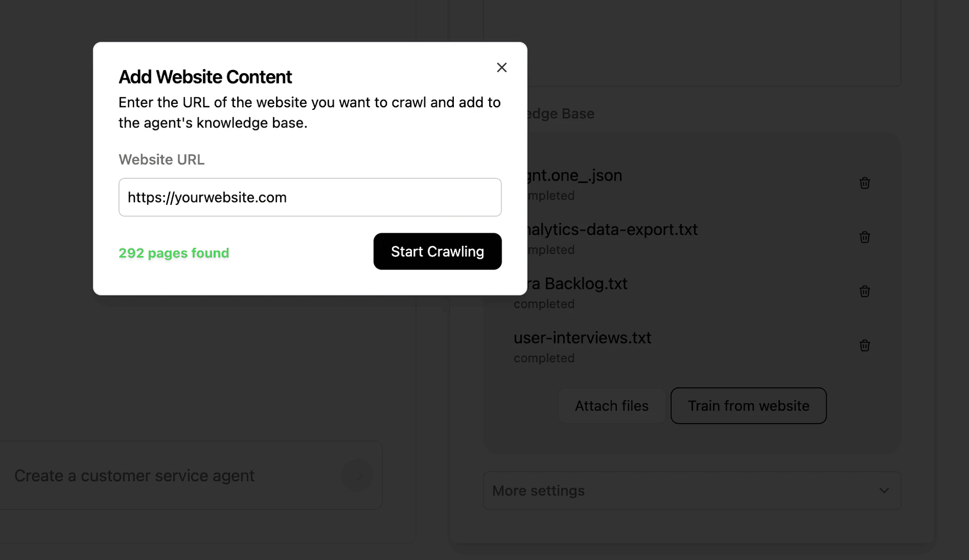Screen dimensions: 969x560
Task: Delete the .json file using its trash icon
Action: click(x=864, y=183)
